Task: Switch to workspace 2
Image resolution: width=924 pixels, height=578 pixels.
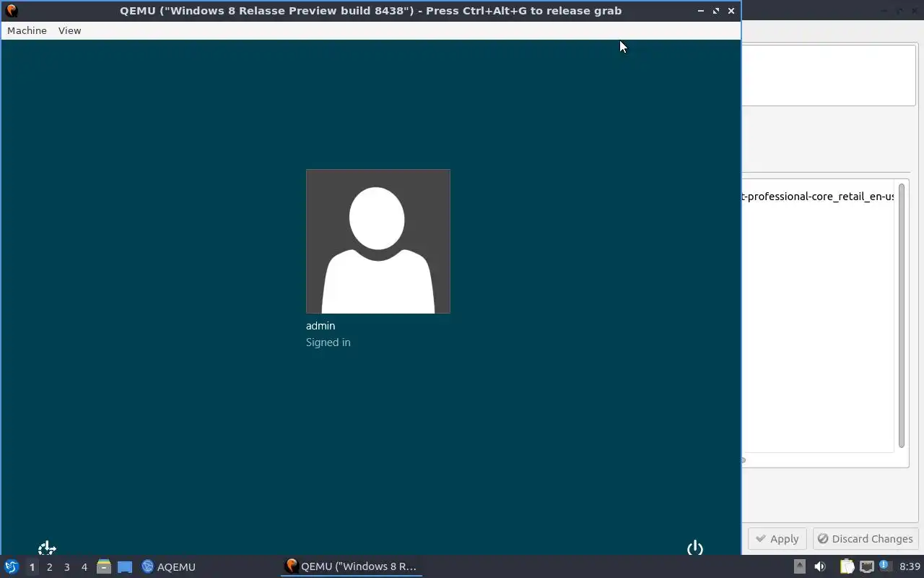Action: pos(49,567)
